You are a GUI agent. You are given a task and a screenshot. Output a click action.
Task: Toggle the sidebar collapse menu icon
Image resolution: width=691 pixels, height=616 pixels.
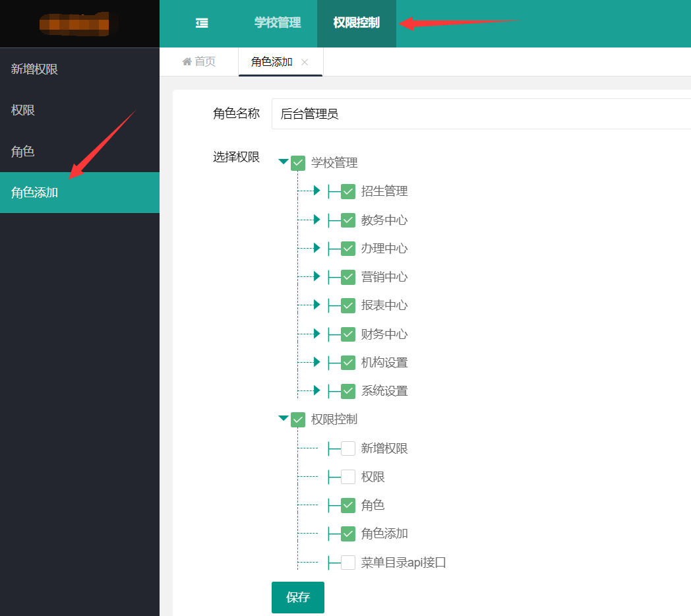click(202, 23)
